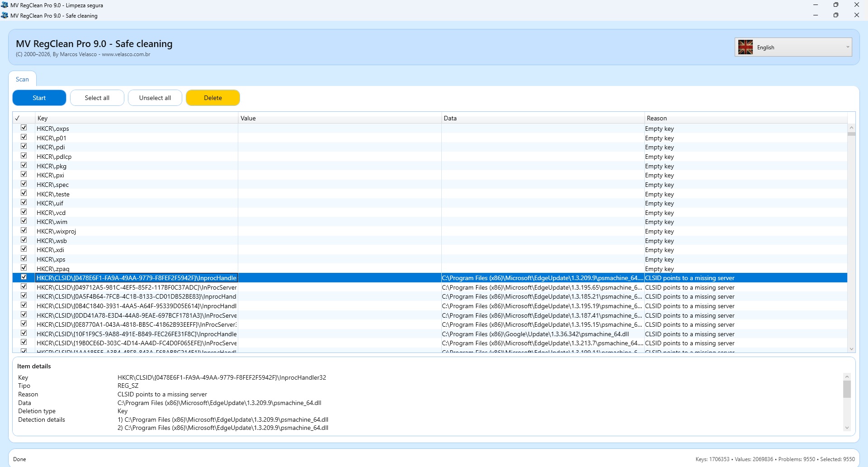The width and height of the screenshot is (868, 467).
Task: Uncheck the HKCR\.oxps entry checkbox
Action: point(24,128)
